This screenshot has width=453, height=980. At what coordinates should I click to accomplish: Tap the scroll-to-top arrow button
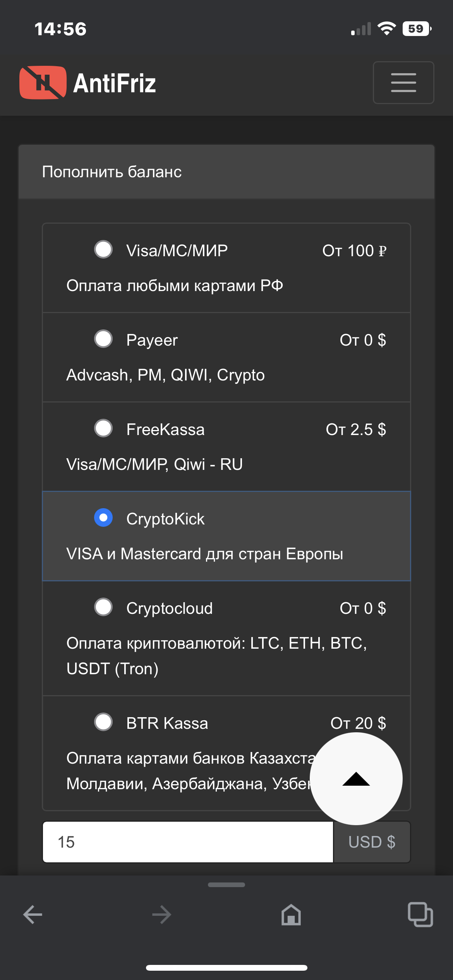tap(356, 778)
